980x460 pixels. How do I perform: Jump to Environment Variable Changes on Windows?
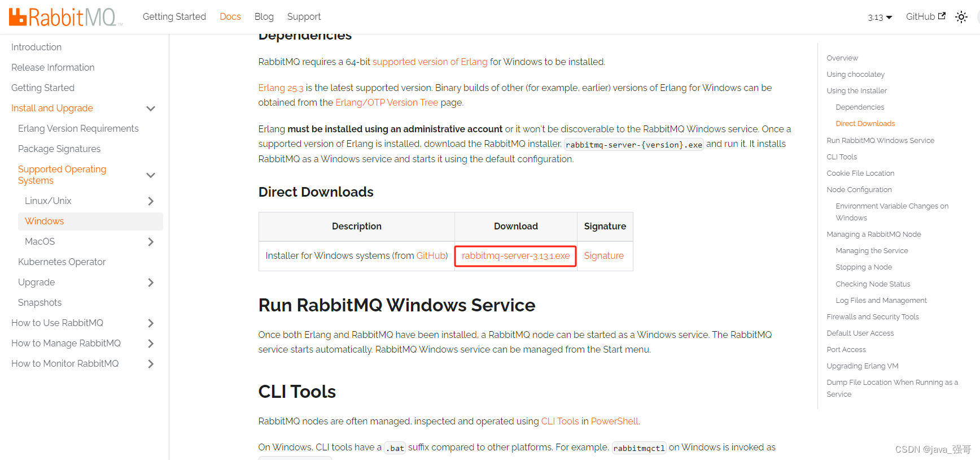coord(892,212)
